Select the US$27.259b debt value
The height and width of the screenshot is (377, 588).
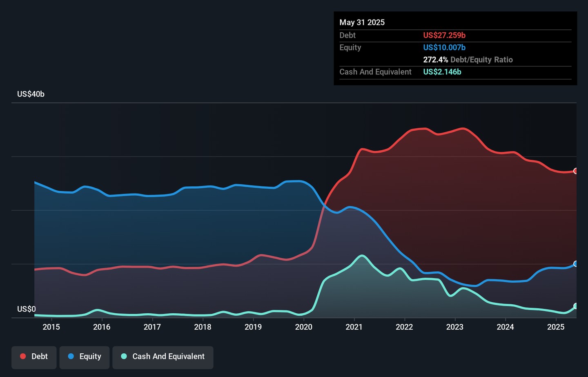(444, 36)
